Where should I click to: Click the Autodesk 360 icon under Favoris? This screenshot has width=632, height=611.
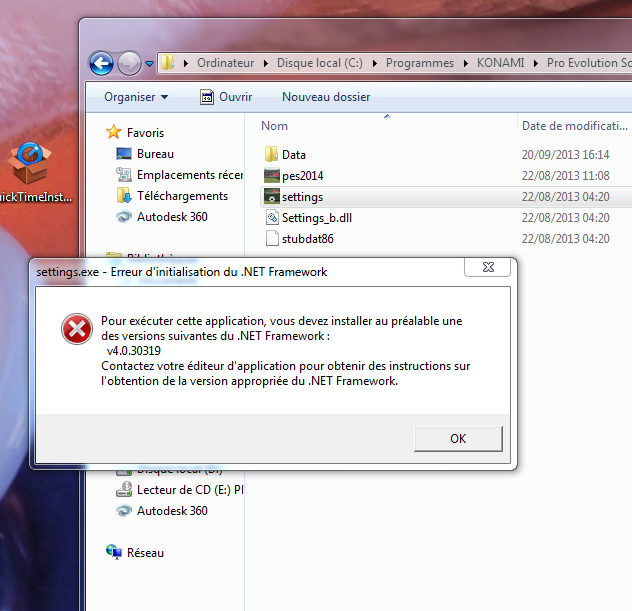point(124,217)
